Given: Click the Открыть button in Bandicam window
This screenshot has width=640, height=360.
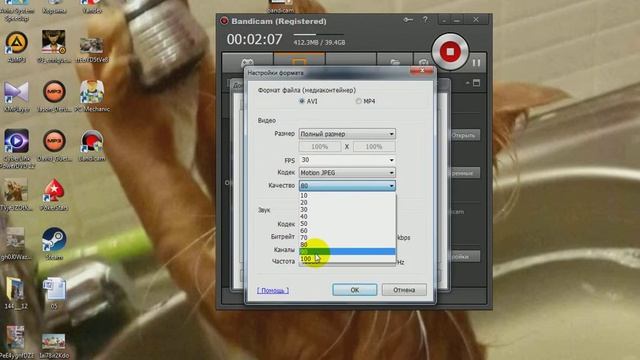Looking at the screenshot, I should [464, 135].
